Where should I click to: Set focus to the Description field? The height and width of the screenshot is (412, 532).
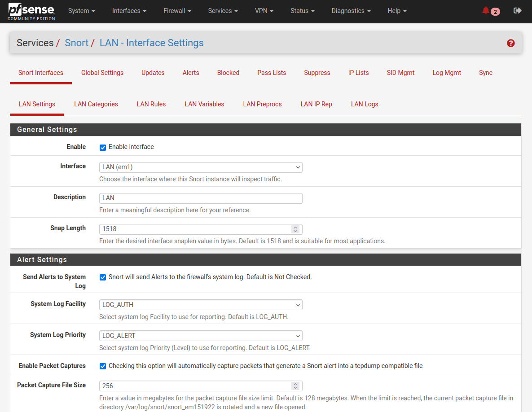pos(200,198)
